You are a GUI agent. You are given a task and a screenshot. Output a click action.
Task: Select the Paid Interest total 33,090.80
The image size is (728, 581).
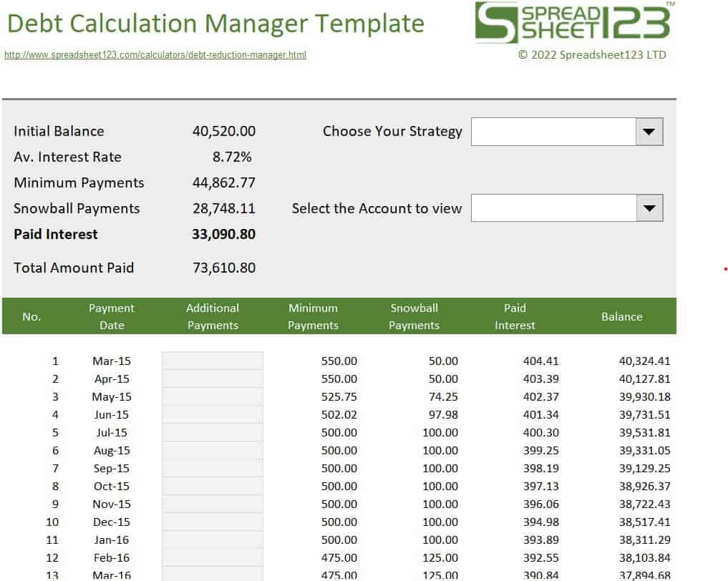pyautogui.click(x=223, y=234)
